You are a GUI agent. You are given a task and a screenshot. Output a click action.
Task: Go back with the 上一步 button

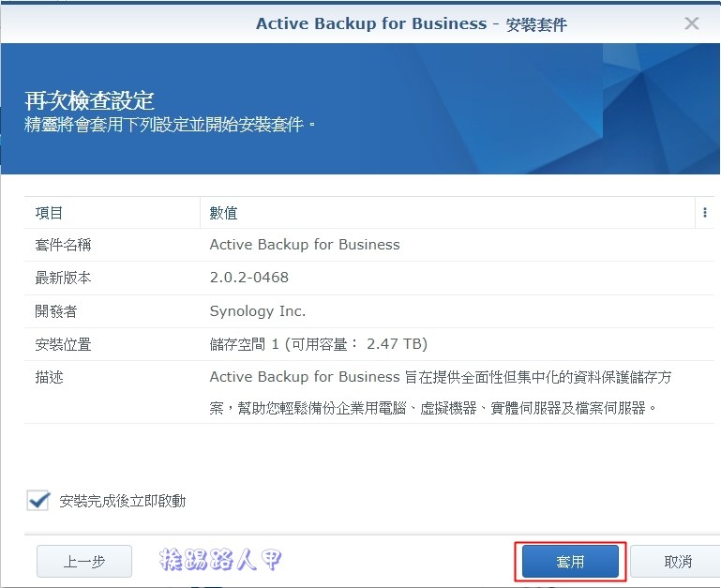[84, 562]
